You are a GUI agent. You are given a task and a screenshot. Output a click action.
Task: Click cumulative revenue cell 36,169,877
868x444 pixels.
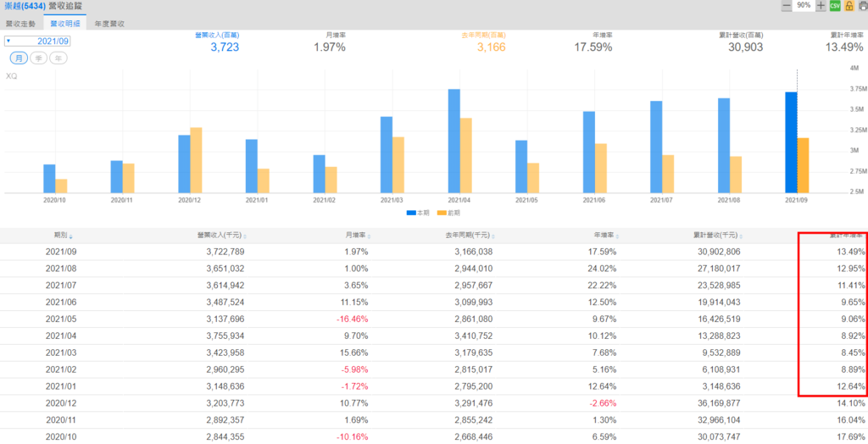click(x=719, y=403)
